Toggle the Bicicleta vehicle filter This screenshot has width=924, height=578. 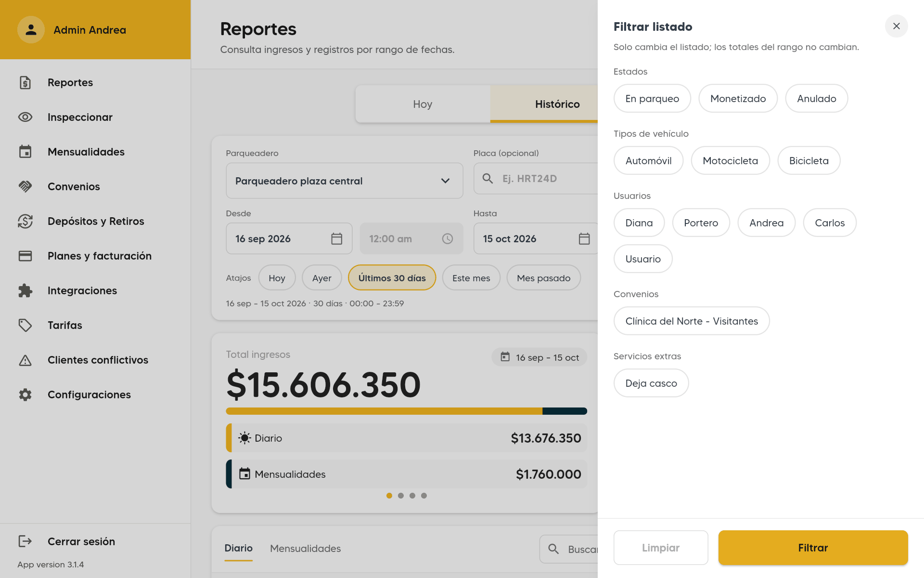click(x=808, y=160)
